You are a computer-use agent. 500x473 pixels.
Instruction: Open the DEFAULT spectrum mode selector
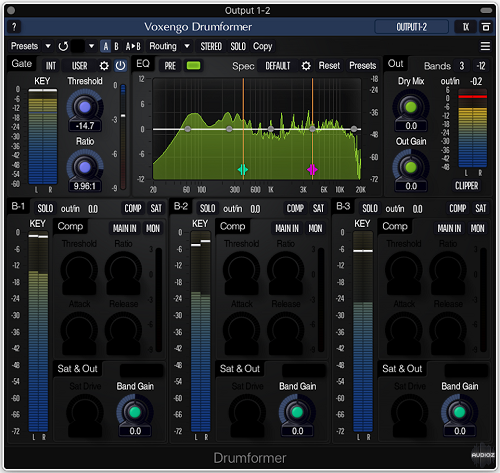point(278,66)
